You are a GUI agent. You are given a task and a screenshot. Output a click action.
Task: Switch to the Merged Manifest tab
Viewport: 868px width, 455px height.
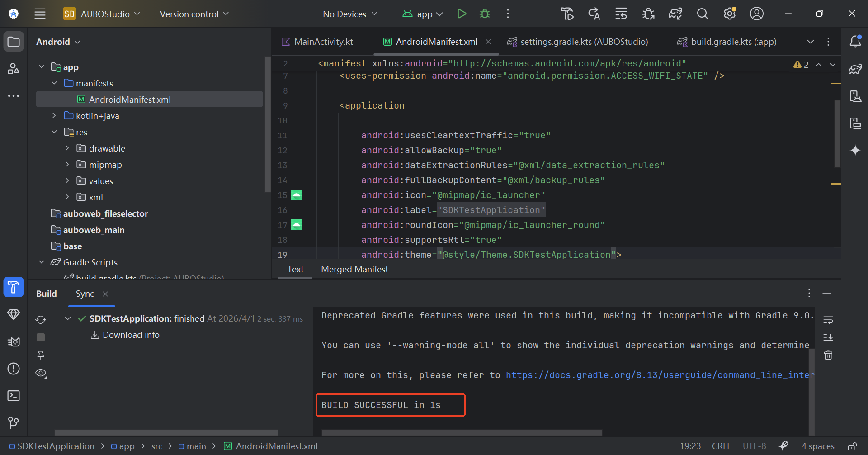point(354,269)
